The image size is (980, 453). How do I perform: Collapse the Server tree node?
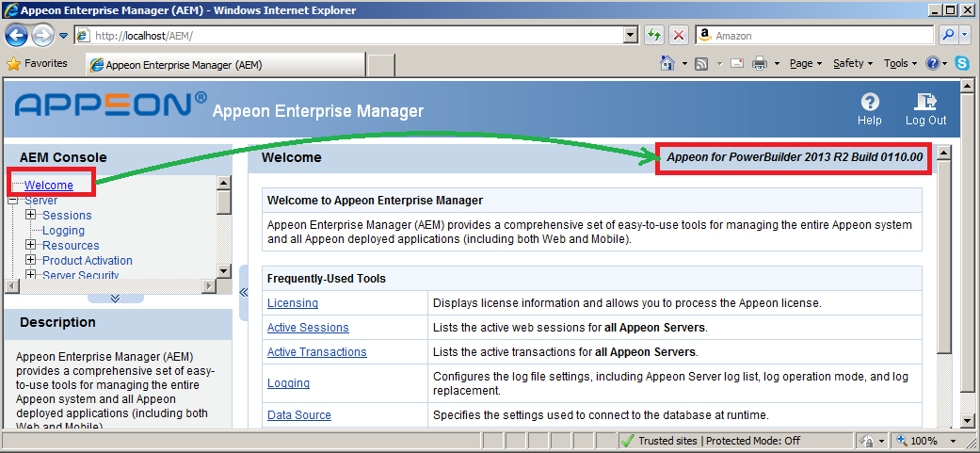coord(12,200)
